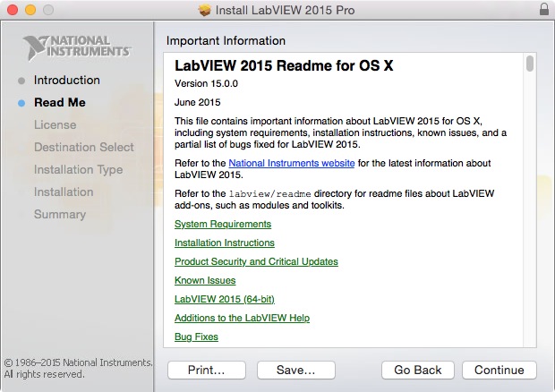
Task: Click the 'Important Information' heading
Action: (226, 40)
